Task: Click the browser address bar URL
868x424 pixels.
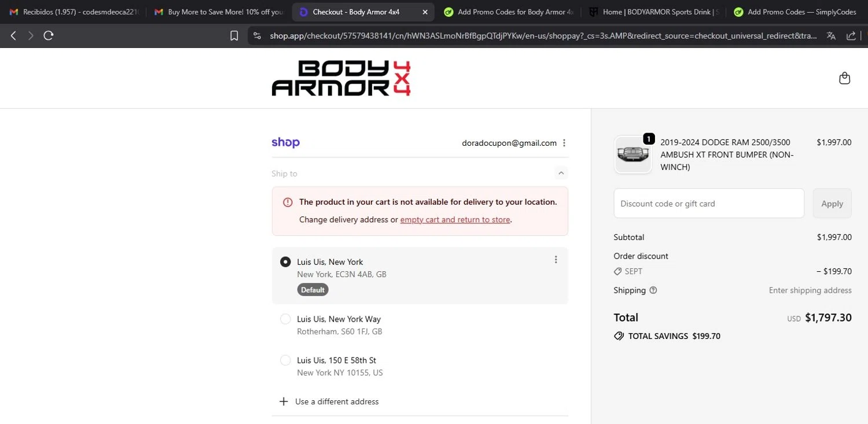Action: (543, 36)
